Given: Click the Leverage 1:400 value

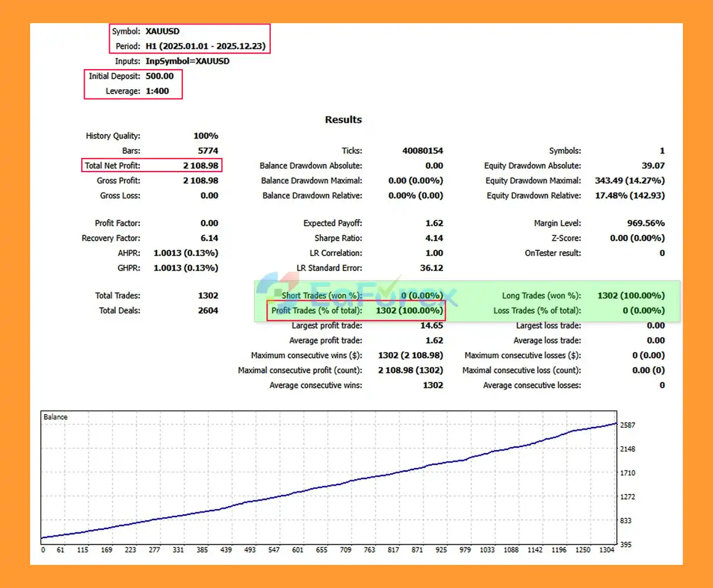Looking at the screenshot, I should point(157,91).
